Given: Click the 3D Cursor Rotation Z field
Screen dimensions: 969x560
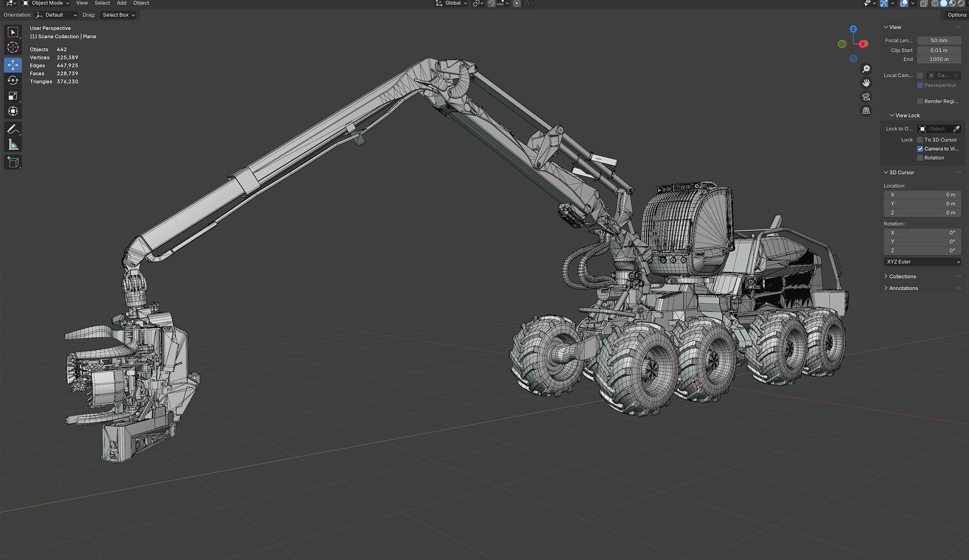Looking at the screenshot, I should coord(922,251).
